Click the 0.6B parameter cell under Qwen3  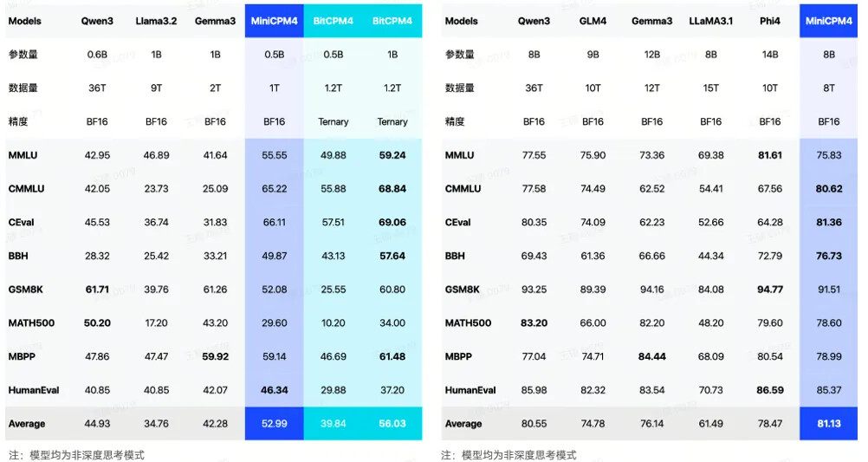coord(97,55)
